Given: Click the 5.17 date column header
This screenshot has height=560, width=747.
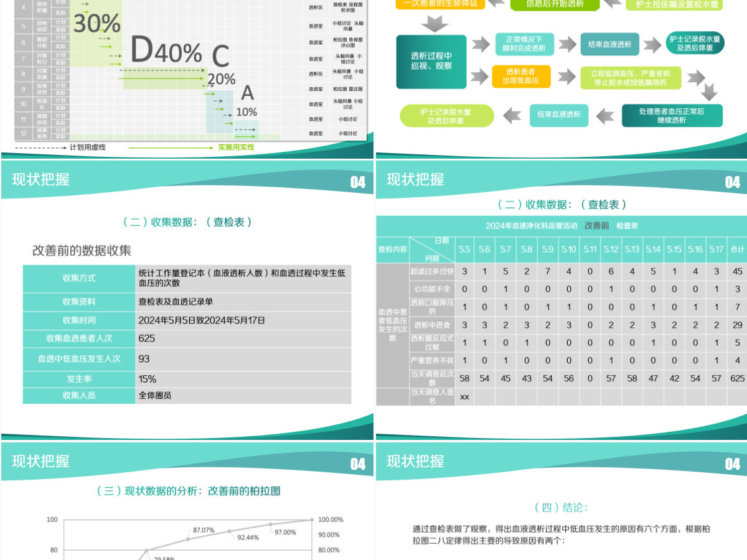Looking at the screenshot, I should coord(716,249).
